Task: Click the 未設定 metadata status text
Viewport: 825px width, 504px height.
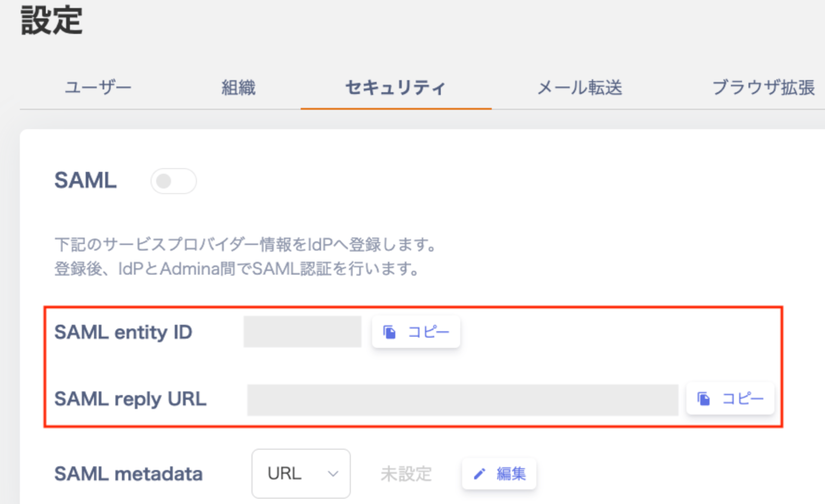Action: point(406,474)
